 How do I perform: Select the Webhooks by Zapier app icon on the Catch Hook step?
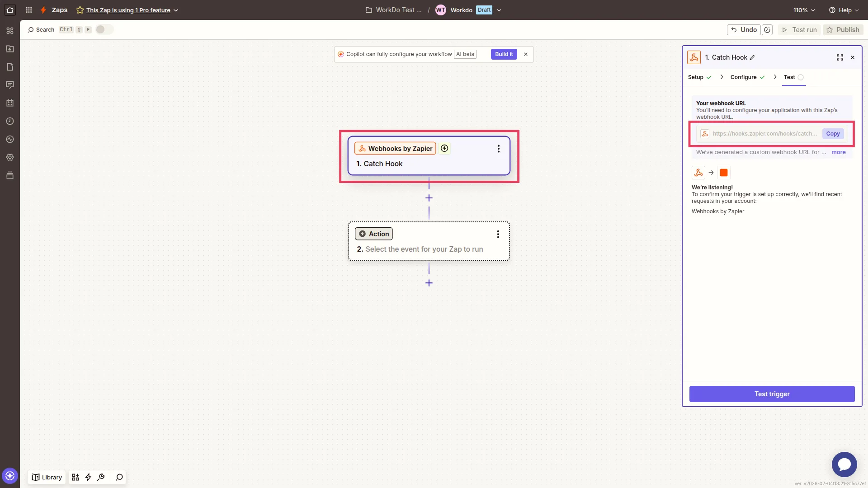tap(362, 148)
